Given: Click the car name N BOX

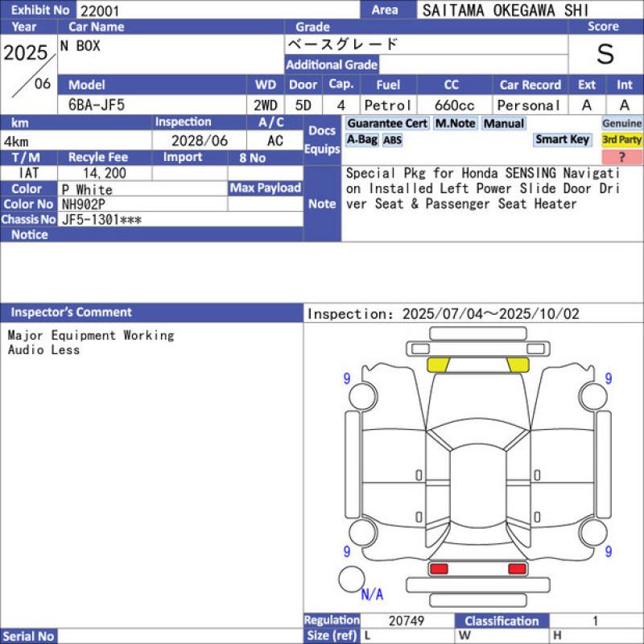Looking at the screenshot, I should (x=80, y=46).
